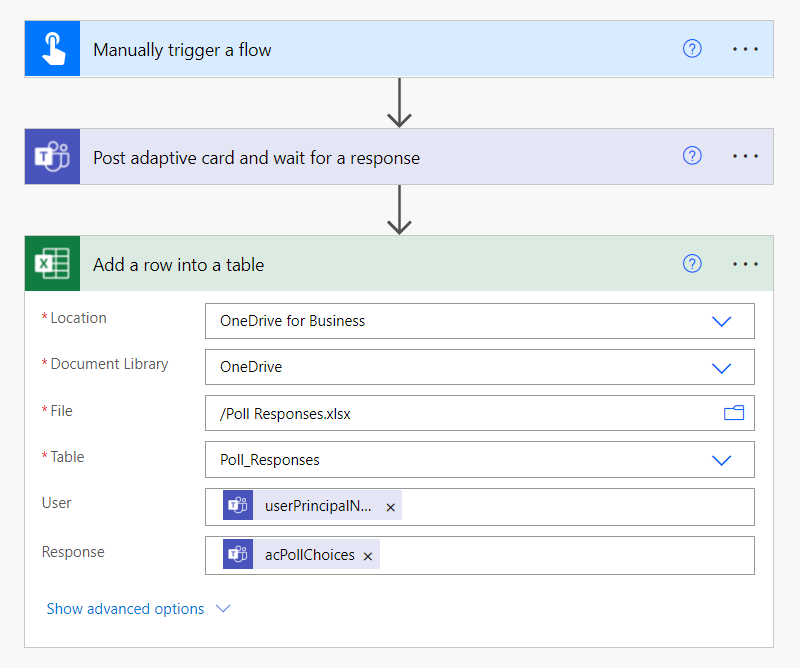
Task: Open help for Post adaptive card step
Action: tap(692, 156)
